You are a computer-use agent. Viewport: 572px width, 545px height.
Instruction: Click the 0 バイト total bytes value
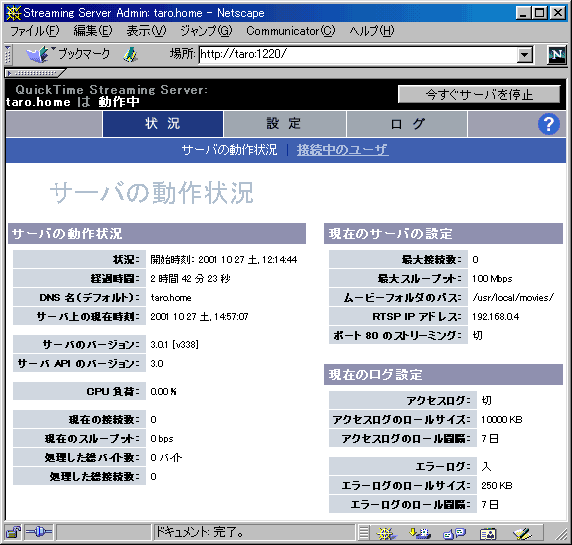coord(166,457)
